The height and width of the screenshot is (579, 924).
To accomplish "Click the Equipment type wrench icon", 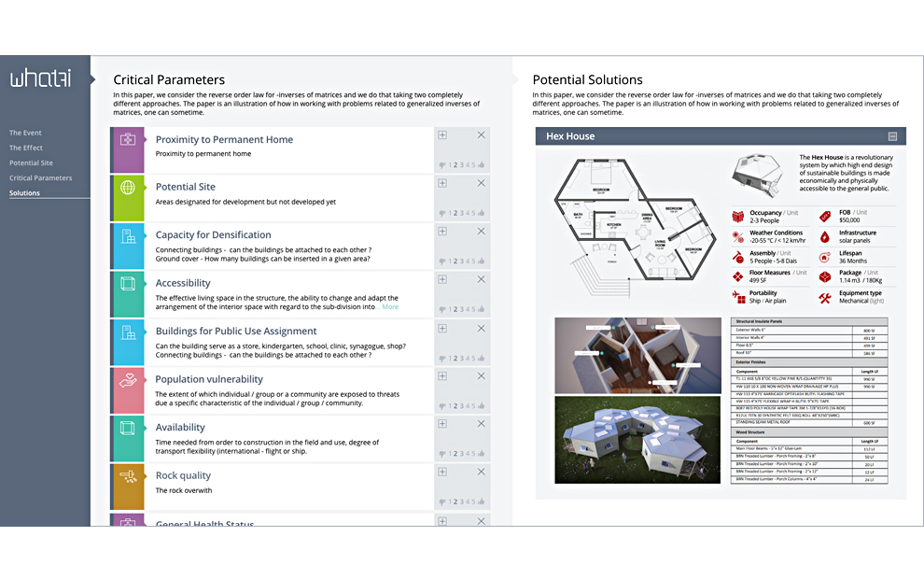I will click(x=824, y=298).
